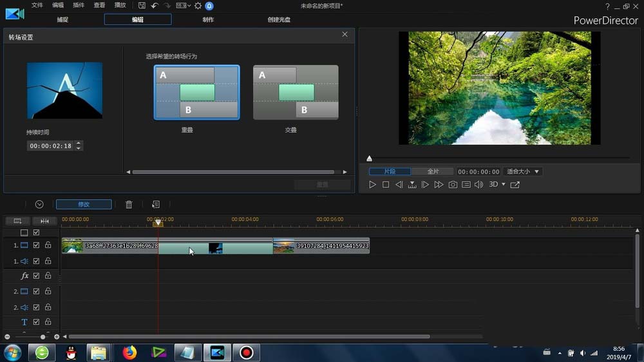Toggle audio track 2 enable checkbox
The width and height of the screenshot is (644, 362).
(x=36, y=307)
